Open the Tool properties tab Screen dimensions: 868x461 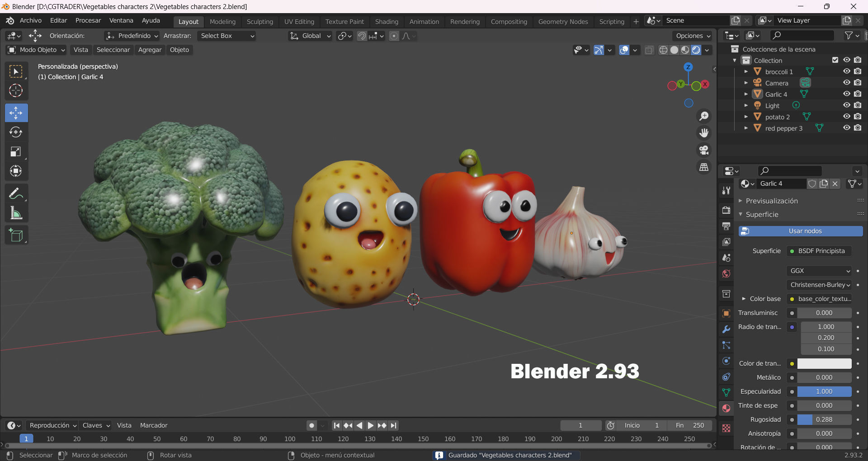point(726,190)
